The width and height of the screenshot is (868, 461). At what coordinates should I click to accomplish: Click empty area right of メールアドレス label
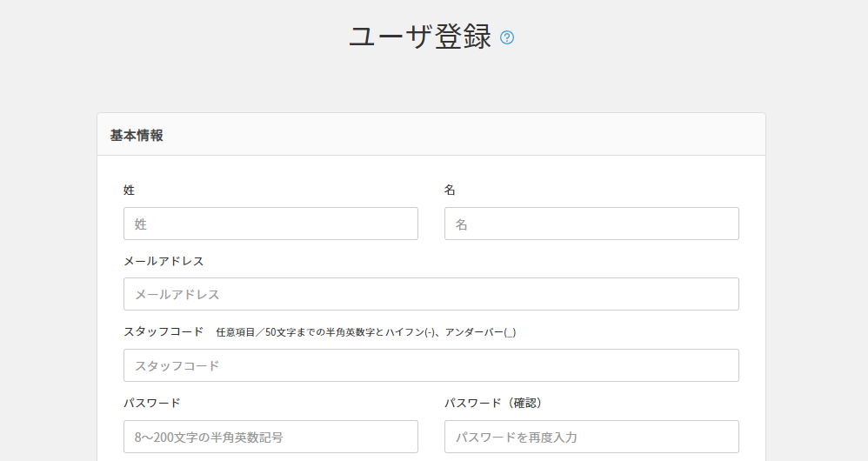(x=478, y=261)
